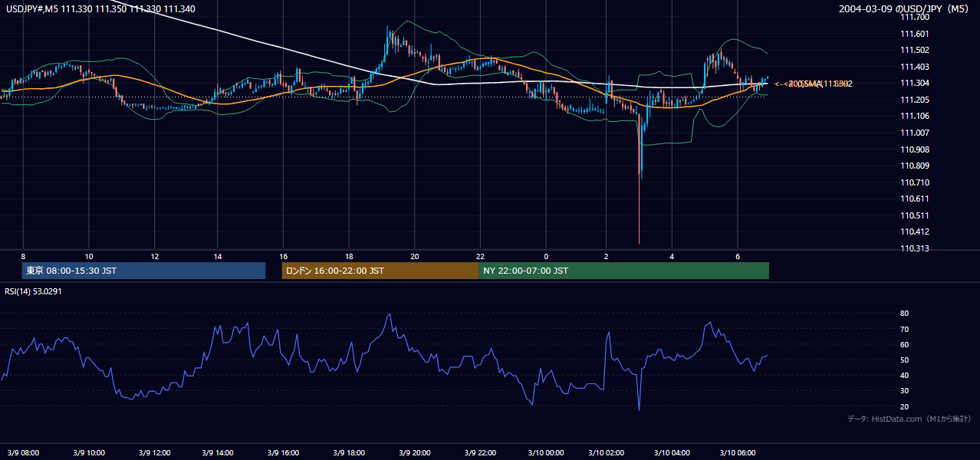Click the hour label 8 under price chart
This screenshot has width=980, height=460.
click(23, 256)
